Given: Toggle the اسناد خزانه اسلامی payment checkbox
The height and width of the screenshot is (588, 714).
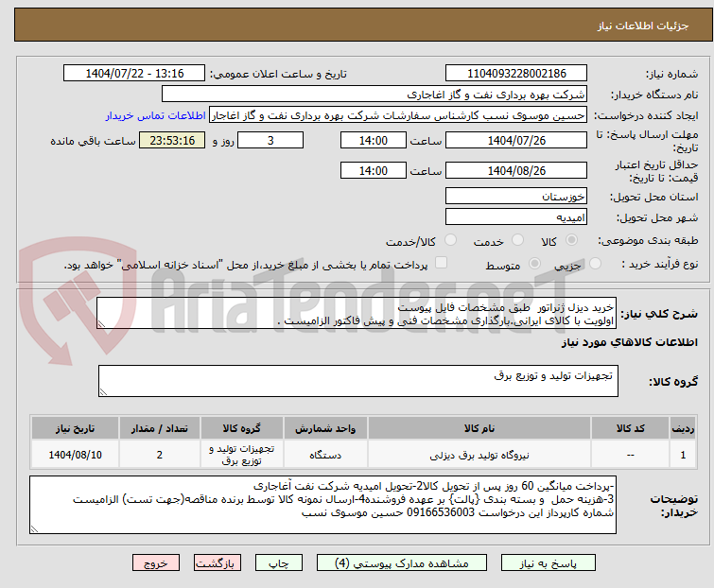Looking at the screenshot, I should point(441,263).
